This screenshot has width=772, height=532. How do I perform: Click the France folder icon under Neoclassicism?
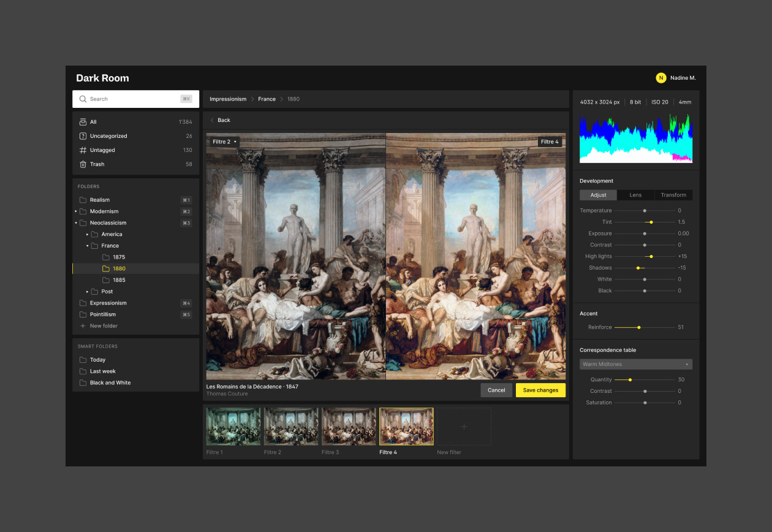coord(94,246)
